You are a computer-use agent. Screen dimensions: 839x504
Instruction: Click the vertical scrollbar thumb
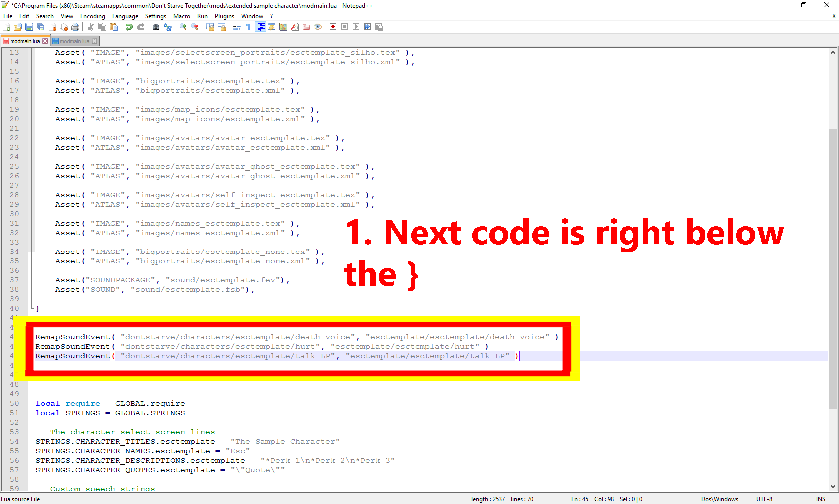[x=833, y=269]
